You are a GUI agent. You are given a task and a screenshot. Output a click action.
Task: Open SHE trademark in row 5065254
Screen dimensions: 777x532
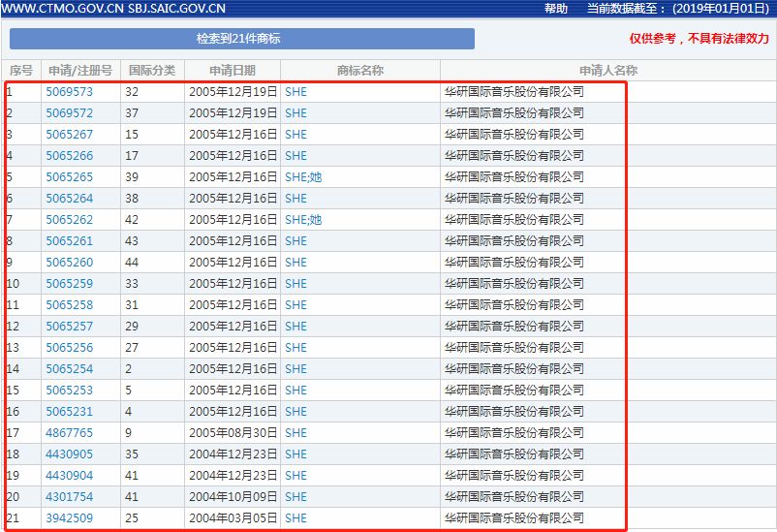point(295,369)
